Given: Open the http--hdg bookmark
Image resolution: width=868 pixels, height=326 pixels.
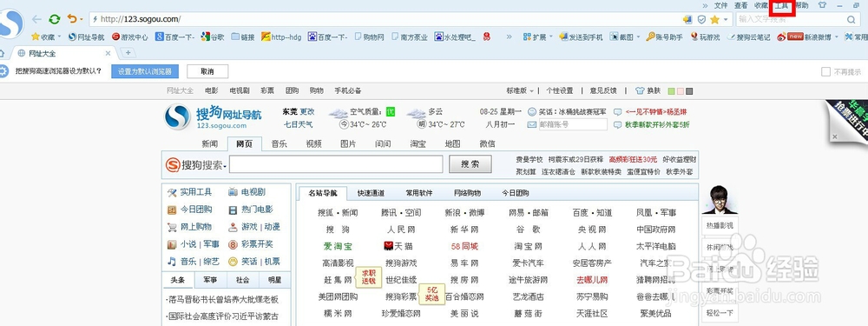Looking at the screenshot, I should [x=281, y=37].
